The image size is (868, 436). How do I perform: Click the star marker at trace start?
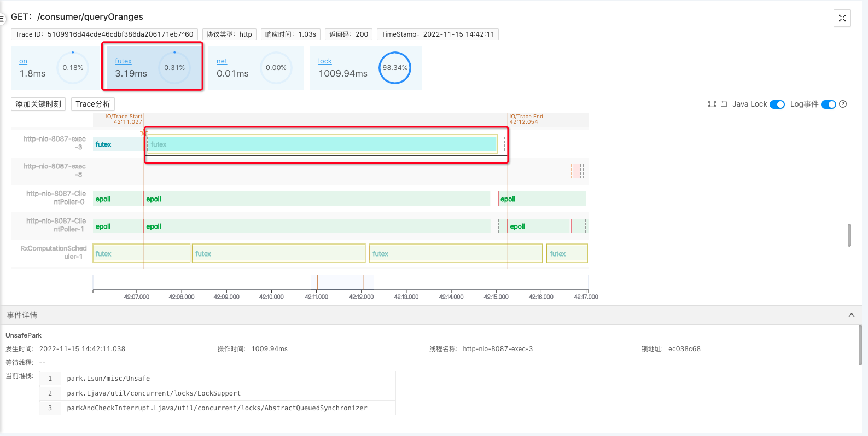(x=144, y=132)
